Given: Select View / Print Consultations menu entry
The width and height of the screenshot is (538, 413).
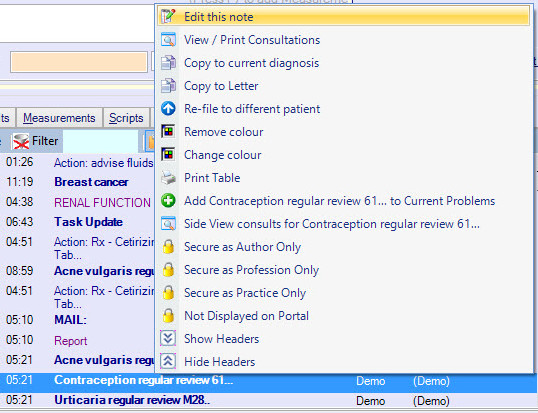Looking at the screenshot, I should point(343,40).
